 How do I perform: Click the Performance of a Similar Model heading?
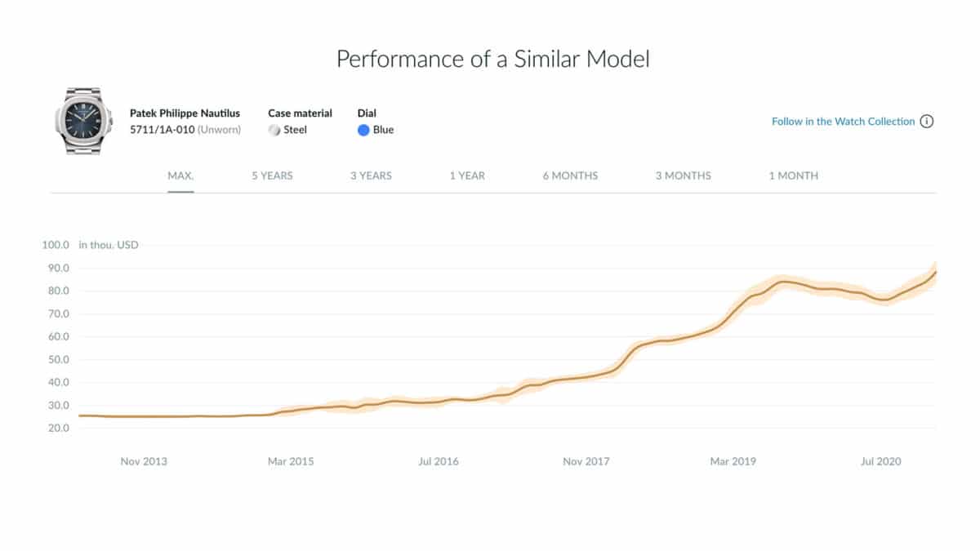tap(493, 59)
